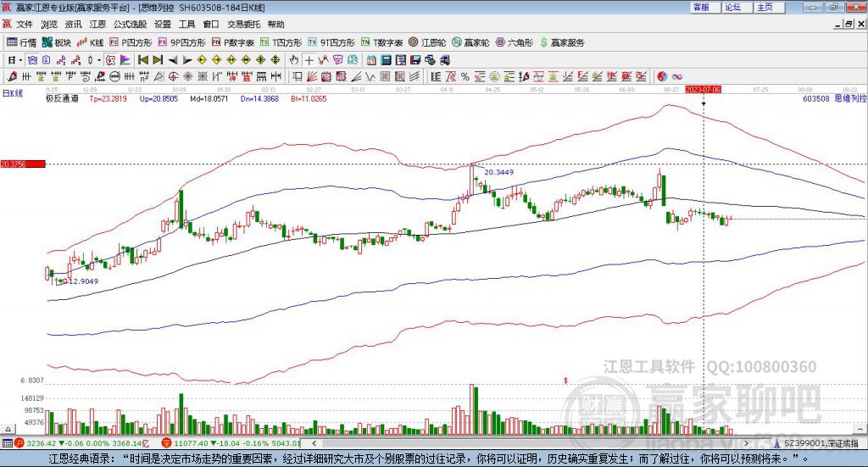Open the 交易委托 menu
This screenshot has height=467, width=868.
(244, 25)
